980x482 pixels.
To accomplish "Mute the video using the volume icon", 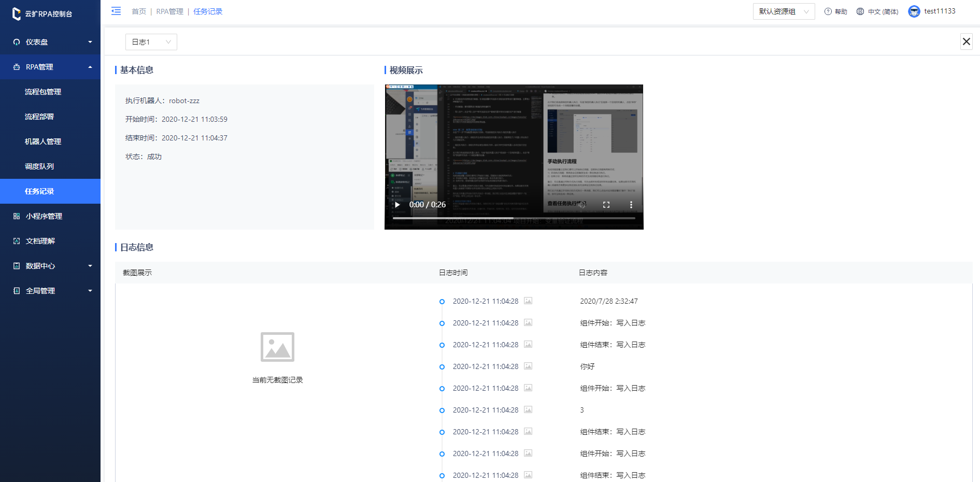I will 581,205.
